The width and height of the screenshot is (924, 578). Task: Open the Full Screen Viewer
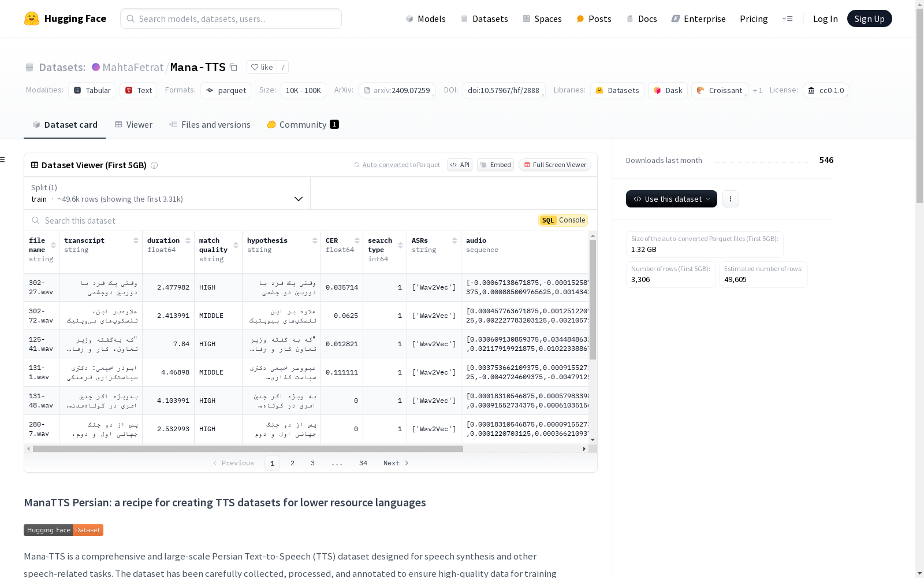[x=555, y=165]
